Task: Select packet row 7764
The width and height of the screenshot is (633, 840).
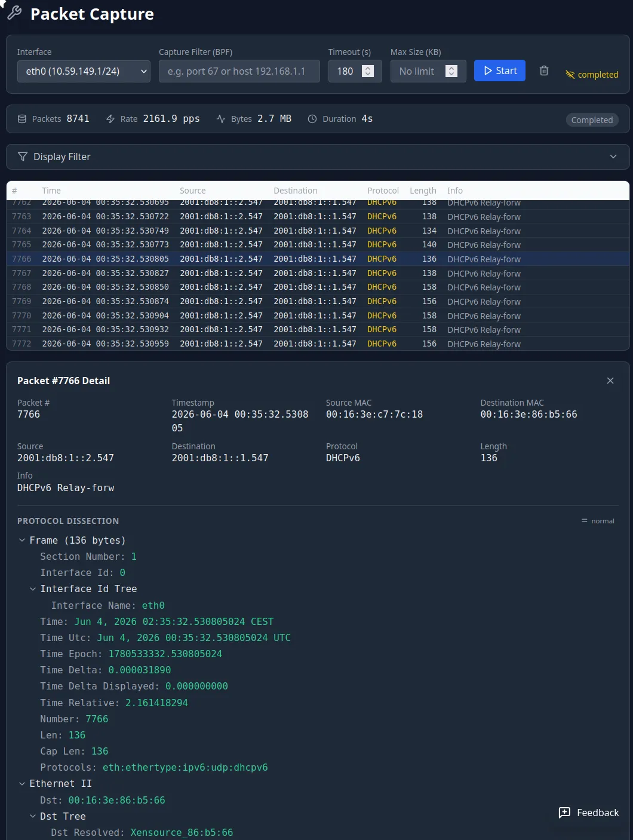Action: click(x=318, y=231)
